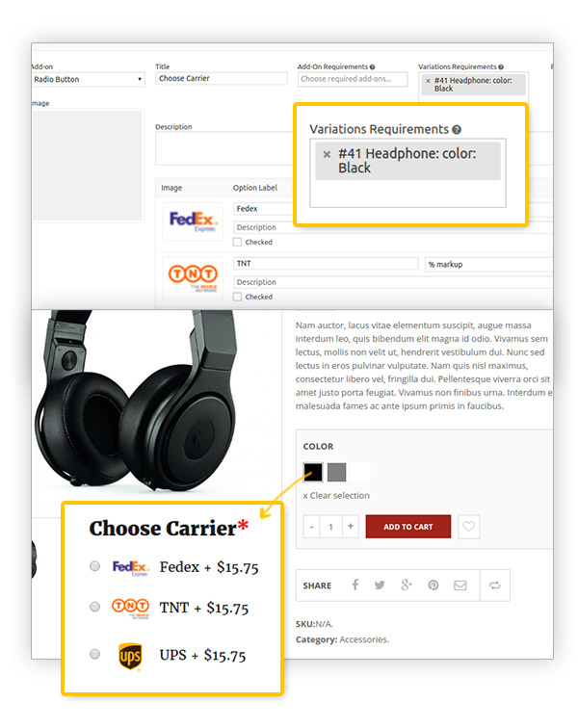Tick the Checked box under Fedex
The width and height of the screenshot is (578, 728).
coord(237,242)
